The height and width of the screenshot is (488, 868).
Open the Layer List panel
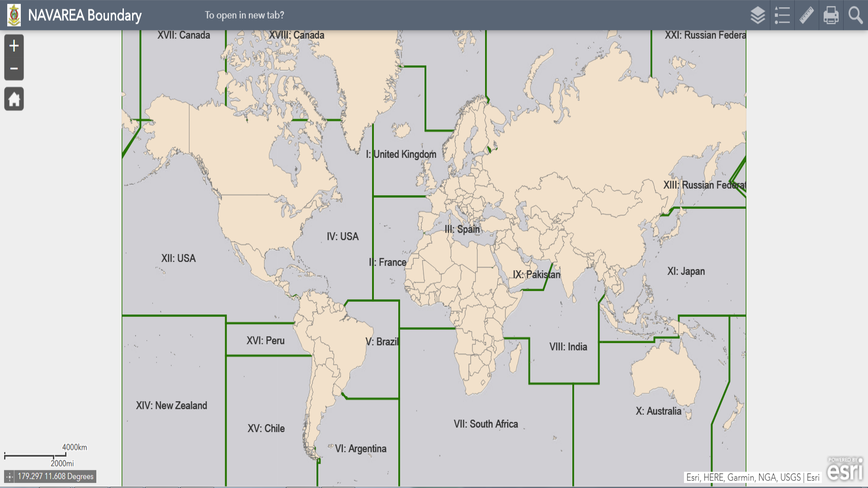pyautogui.click(x=758, y=14)
